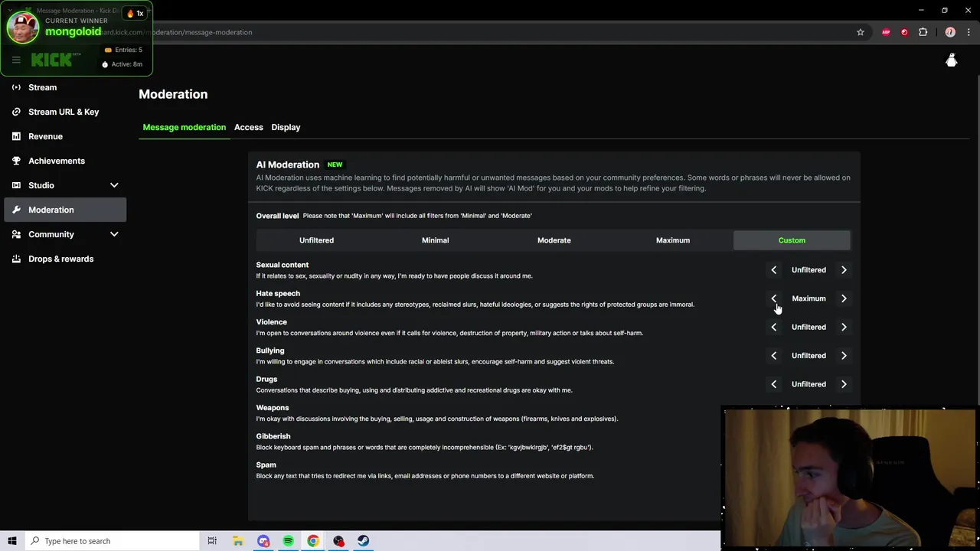Image resolution: width=980 pixels, height=551 pixels.
Task: Increase Bullying filter level
Action: (844, 356)
